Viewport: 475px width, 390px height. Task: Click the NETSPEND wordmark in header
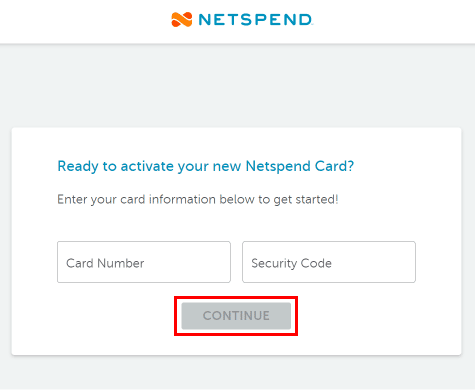click(x=255, y=20)
